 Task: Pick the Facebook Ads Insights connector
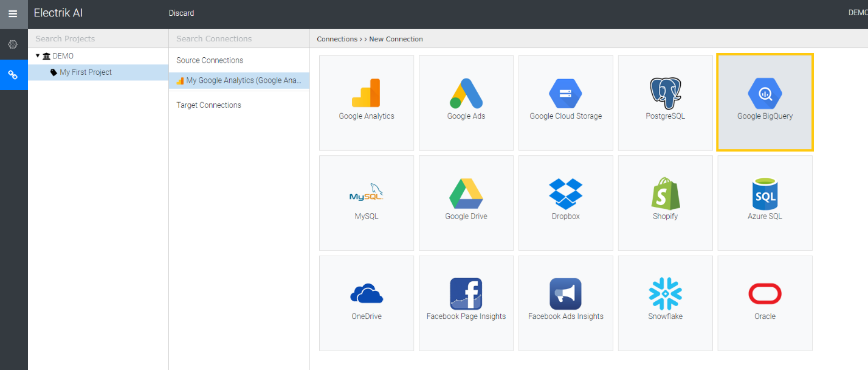[x=565, y=302]
